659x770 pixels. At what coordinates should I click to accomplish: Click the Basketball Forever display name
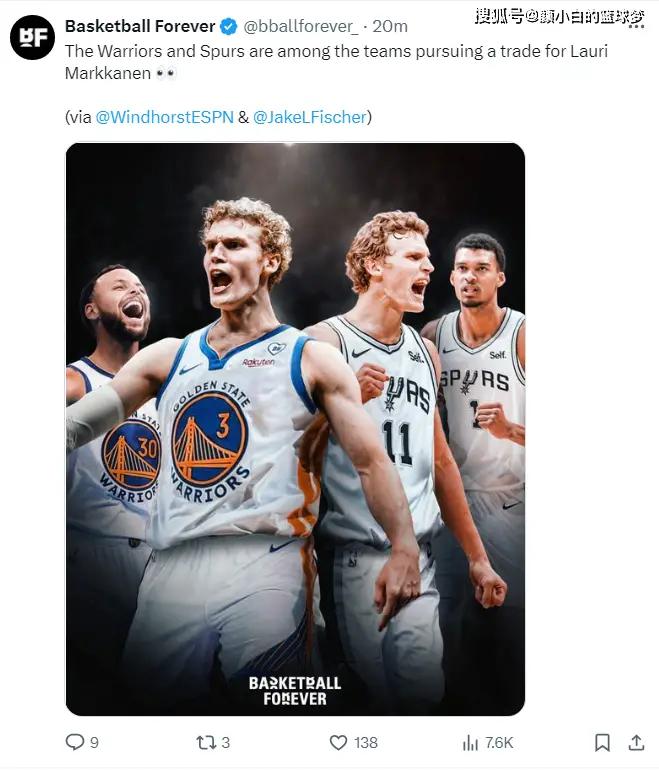point(140,26)
